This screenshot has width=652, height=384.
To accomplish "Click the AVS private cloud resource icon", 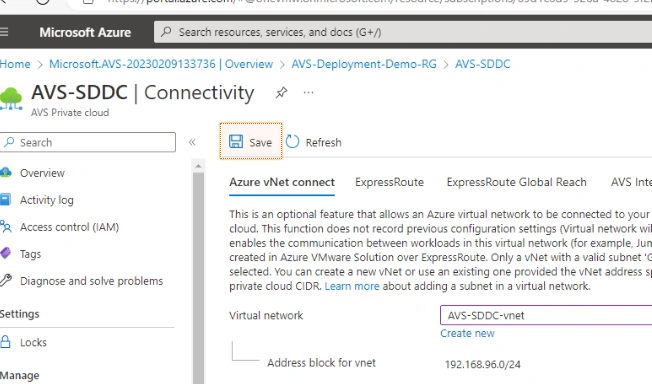I will (11, 99).
